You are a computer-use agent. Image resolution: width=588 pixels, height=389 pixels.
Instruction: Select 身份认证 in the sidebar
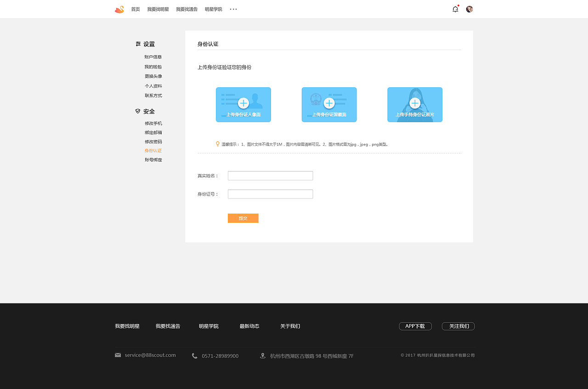tap(153, 151)
